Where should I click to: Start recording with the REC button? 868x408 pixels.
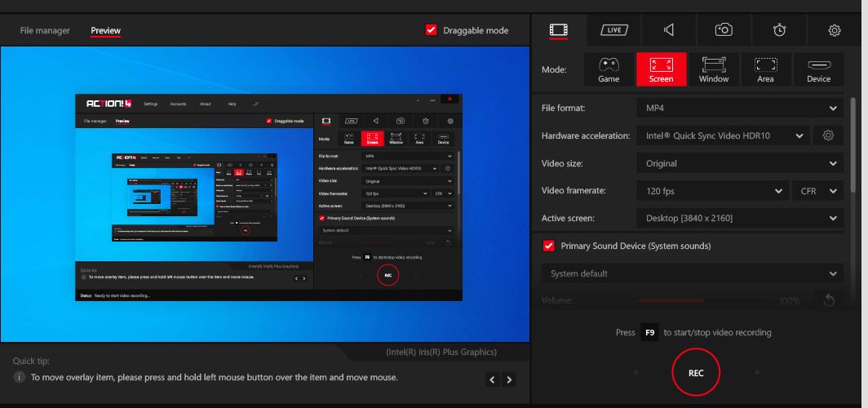click(696, 373)
